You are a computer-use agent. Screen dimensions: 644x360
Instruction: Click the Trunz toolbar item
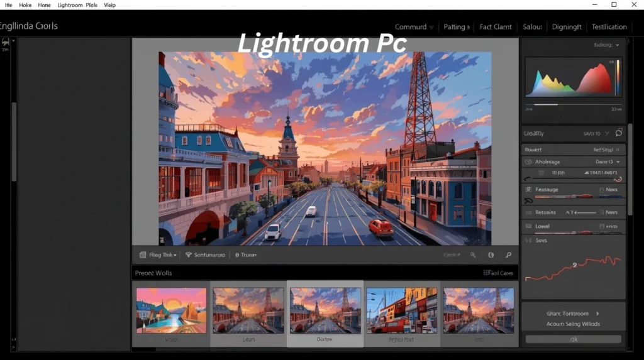pos(246,255)
